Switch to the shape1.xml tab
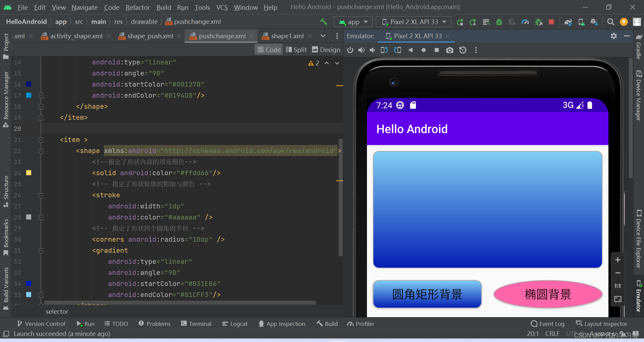 (287, 36)
